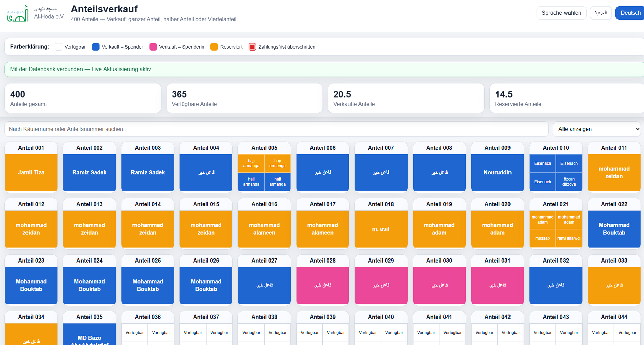Screen dimensions: 644x345
Task: Choose first Verfügbar half of Anteil 036
Action: pyautogui.click(x=135, y=333)
